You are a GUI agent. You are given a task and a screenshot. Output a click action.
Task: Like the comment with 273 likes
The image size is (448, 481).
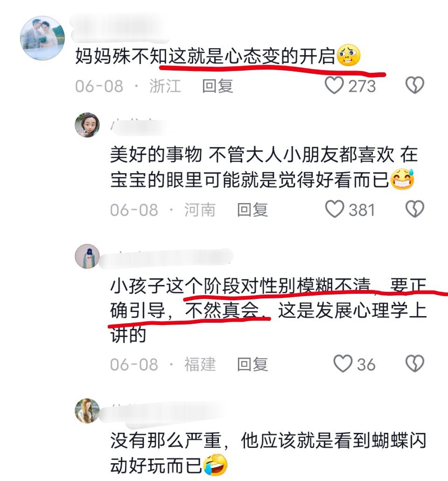coord(334,85)
